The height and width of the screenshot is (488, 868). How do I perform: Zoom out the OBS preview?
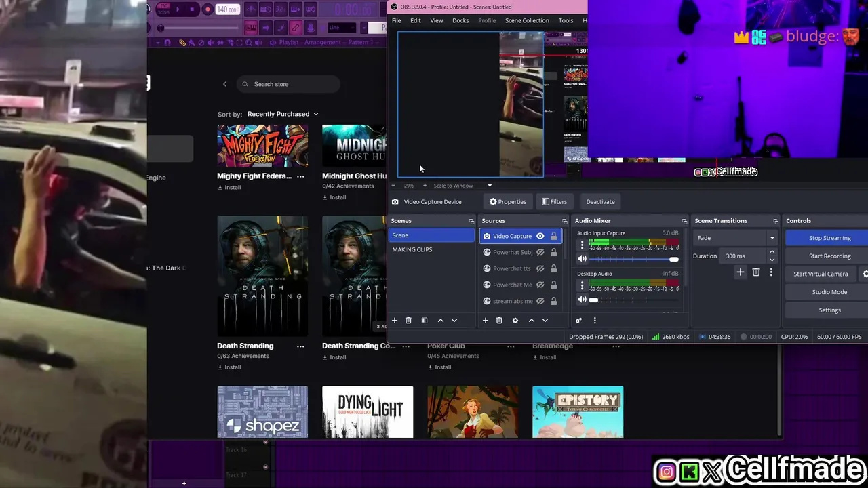click(x=393, y=186)
